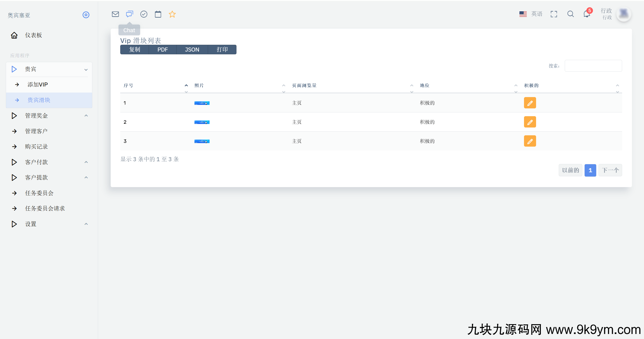Image resolution: width=644 pixels, height=339 pixels.
Task: Enter fullscreen mode via brackets icon
Action: click(x=554, y=14)
